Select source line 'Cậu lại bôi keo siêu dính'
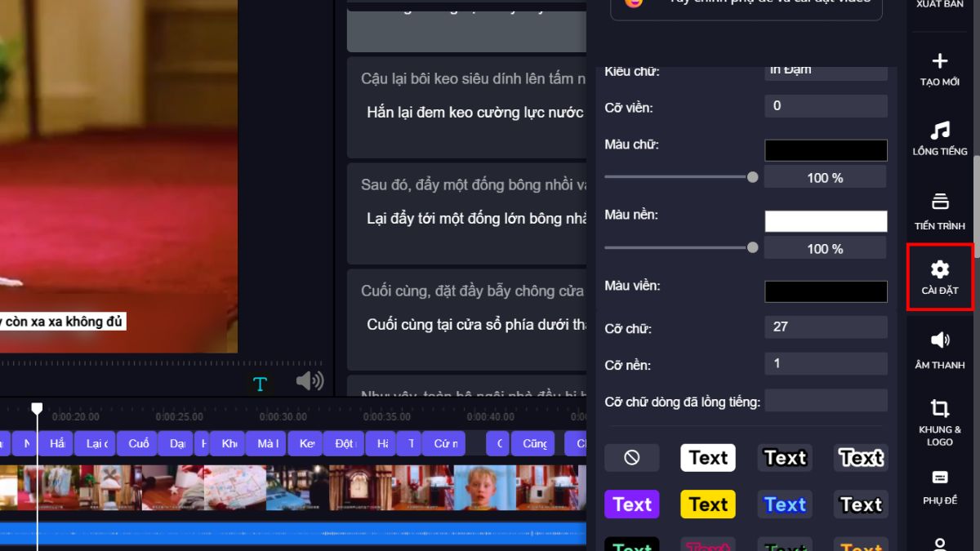980x551 pixels. 474,79
